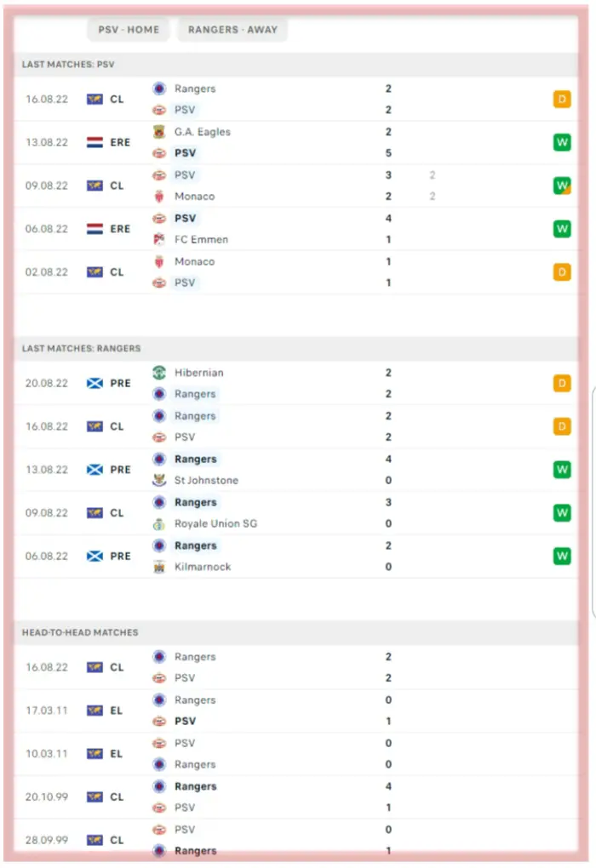Viewport: 596px width, 868px height.
Task: Click the G.A. Eagles club crest
Action: pos(158,132)
